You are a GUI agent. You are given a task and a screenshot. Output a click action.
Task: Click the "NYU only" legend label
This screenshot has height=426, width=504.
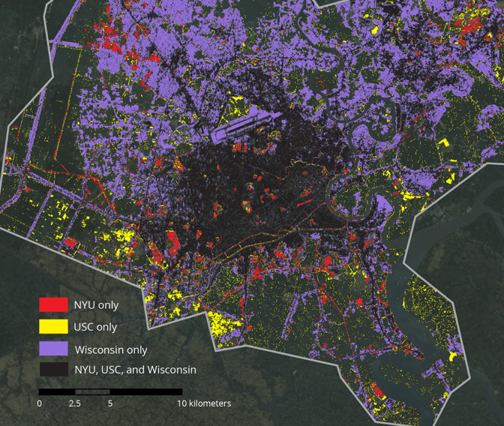click(96, 305)
